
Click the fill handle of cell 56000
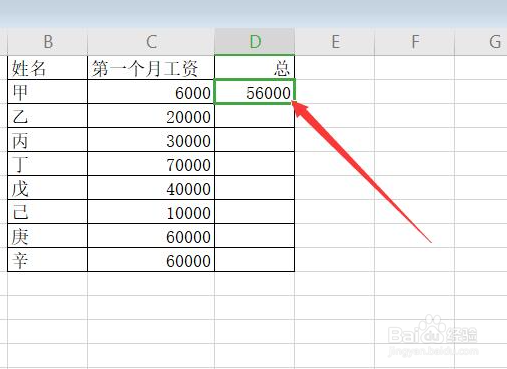pos(294,103)
